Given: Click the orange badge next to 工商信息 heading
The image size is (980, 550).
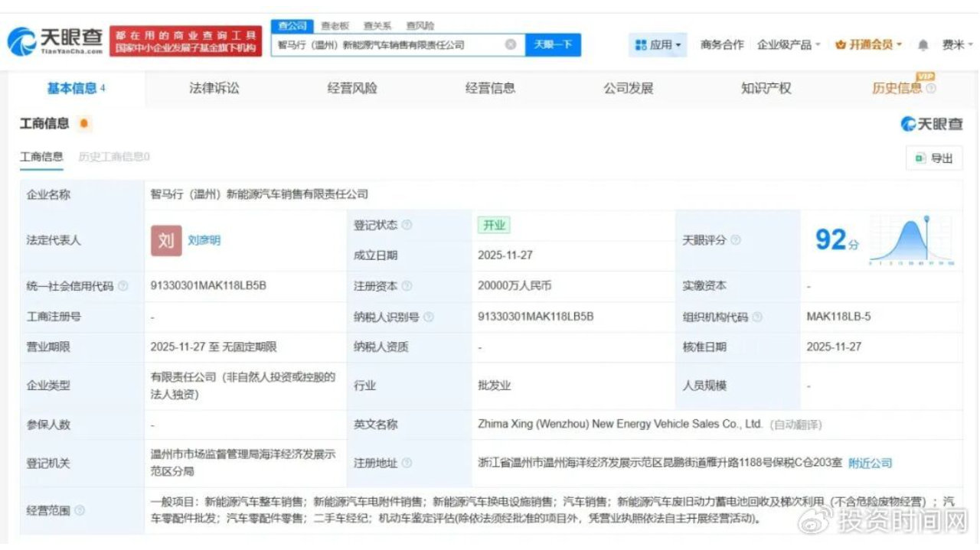Looking at the screenshot, I should [x=83, y=123].
